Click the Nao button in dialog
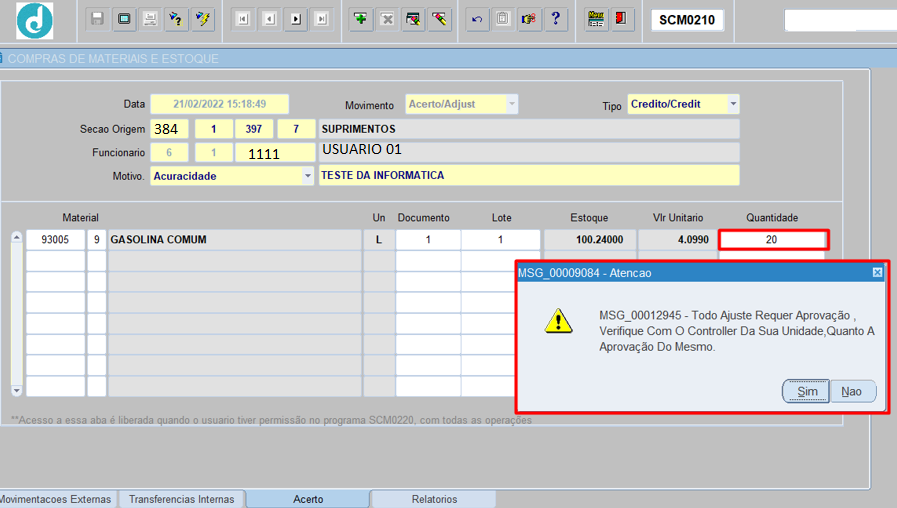This screenshot has width=897, height=508. pos(852,391)
